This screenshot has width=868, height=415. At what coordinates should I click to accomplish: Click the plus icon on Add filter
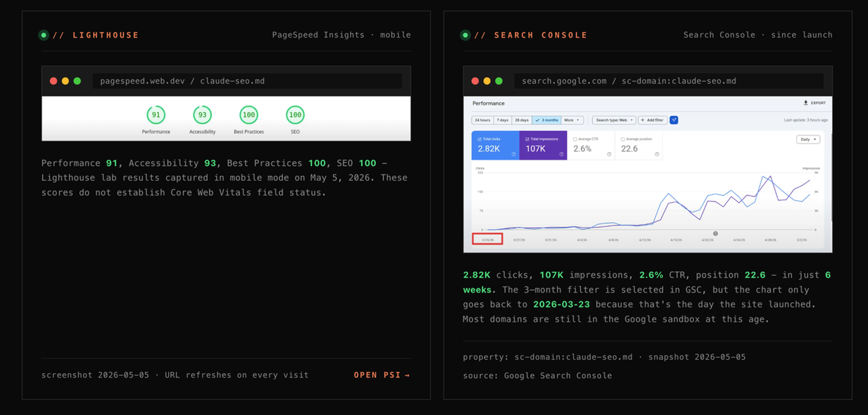tap(643, 120)
